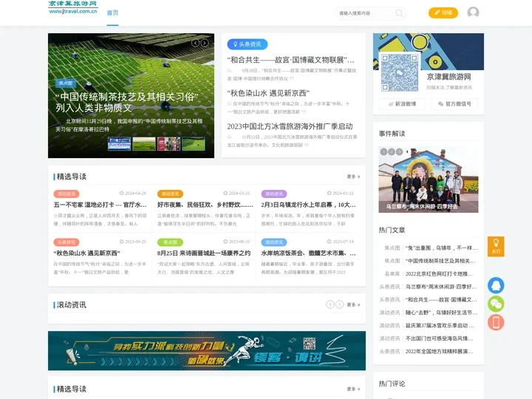This screenshot has width=532, height=399.
Task: Open hot article 乌兰察布"周末休闲游·四季好
Action: 441,287
